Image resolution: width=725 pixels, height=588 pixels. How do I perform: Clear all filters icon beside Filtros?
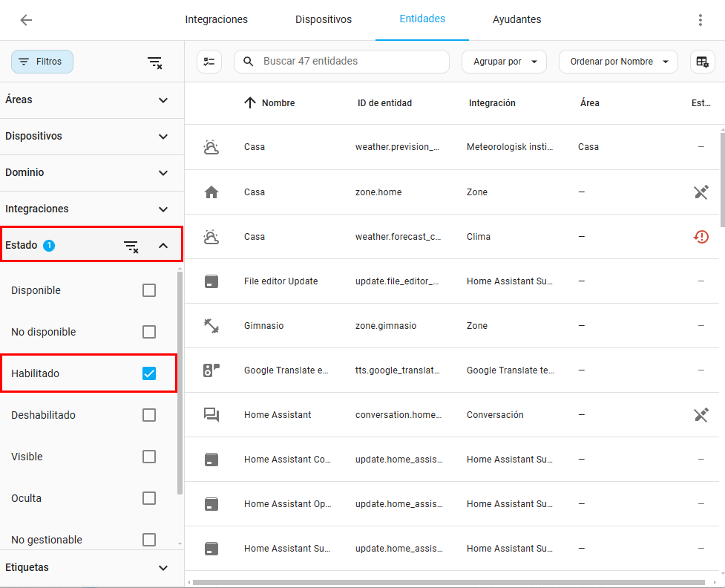click(x=154, y=62)
